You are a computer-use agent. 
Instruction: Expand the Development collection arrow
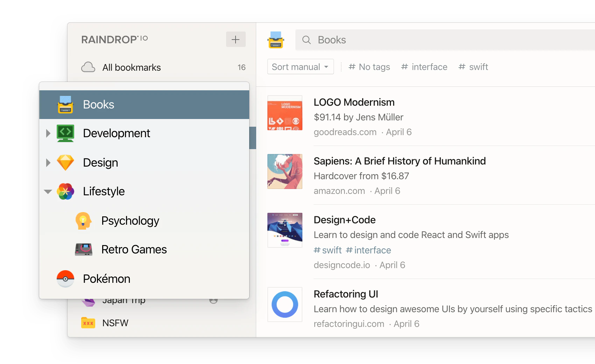tap(48, 133)
